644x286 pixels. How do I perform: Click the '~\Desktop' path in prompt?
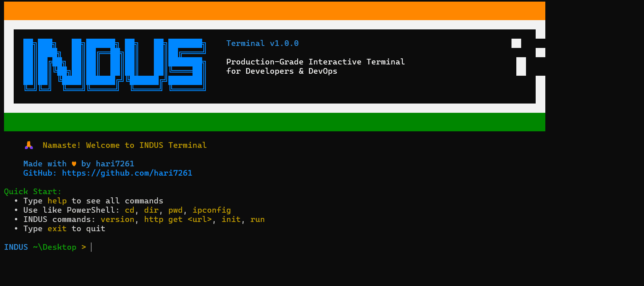pos(55,247)
